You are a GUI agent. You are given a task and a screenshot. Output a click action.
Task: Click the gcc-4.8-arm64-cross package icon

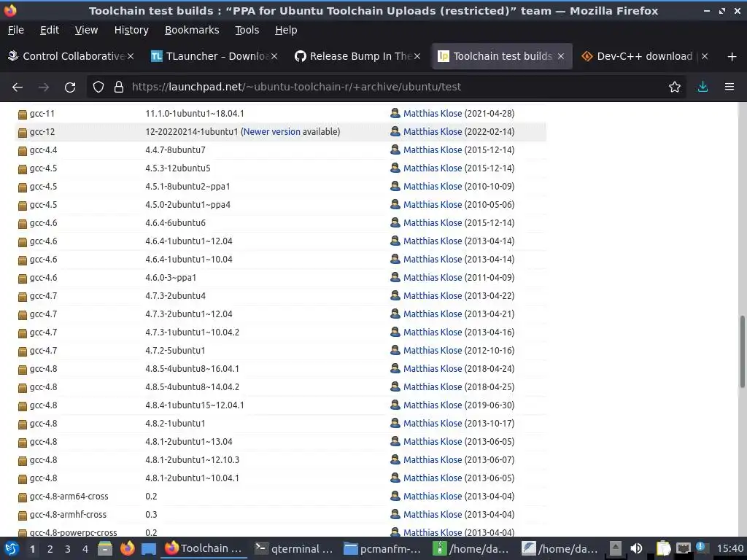tap(23, 497)
